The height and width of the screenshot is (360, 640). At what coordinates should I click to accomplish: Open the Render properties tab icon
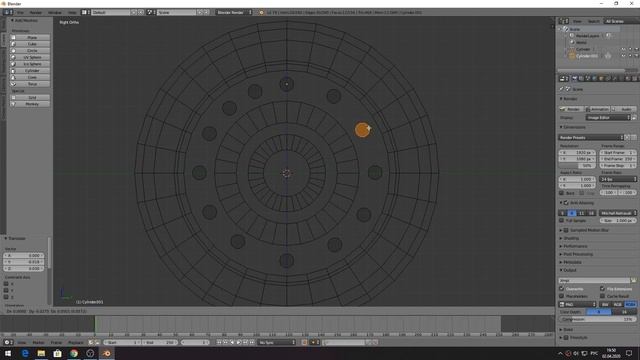(x=574, y=78)
